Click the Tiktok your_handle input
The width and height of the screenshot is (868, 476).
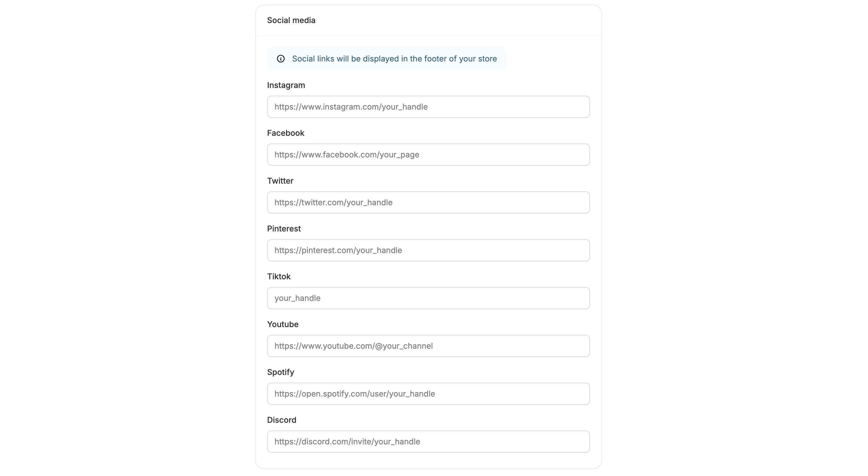428,298
